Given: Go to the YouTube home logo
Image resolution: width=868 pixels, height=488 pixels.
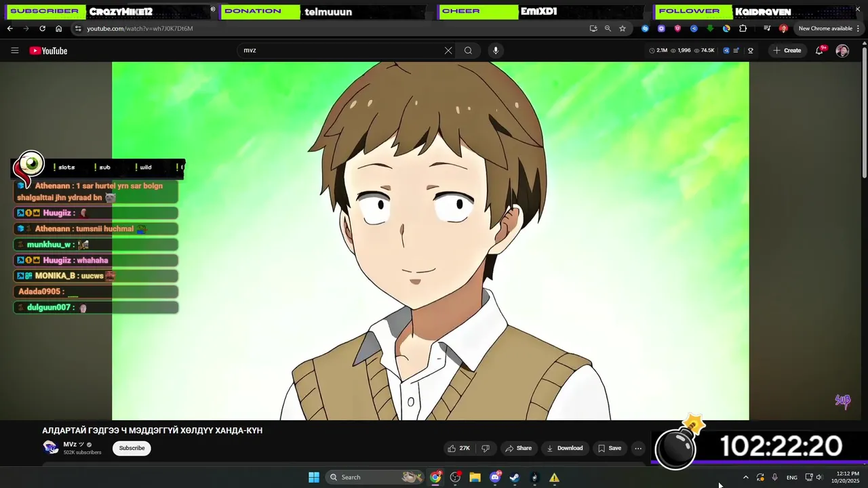Looking at the screenshot, I should click(x=48, y=51).
